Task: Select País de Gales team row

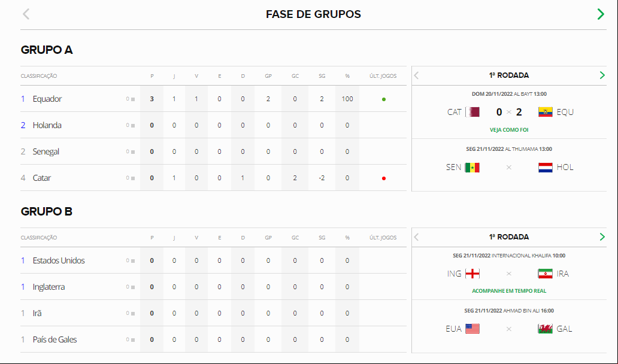Action: coord(213,339)
